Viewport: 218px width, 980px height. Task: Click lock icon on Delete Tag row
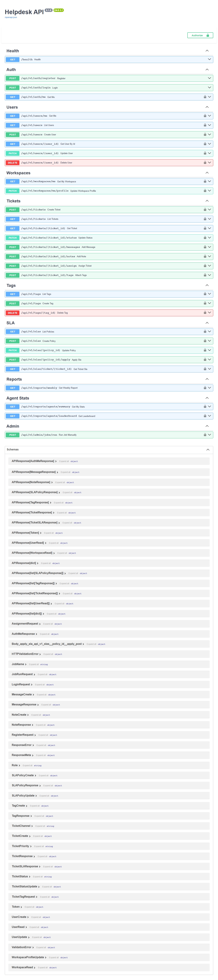click(x=205, y=312)
